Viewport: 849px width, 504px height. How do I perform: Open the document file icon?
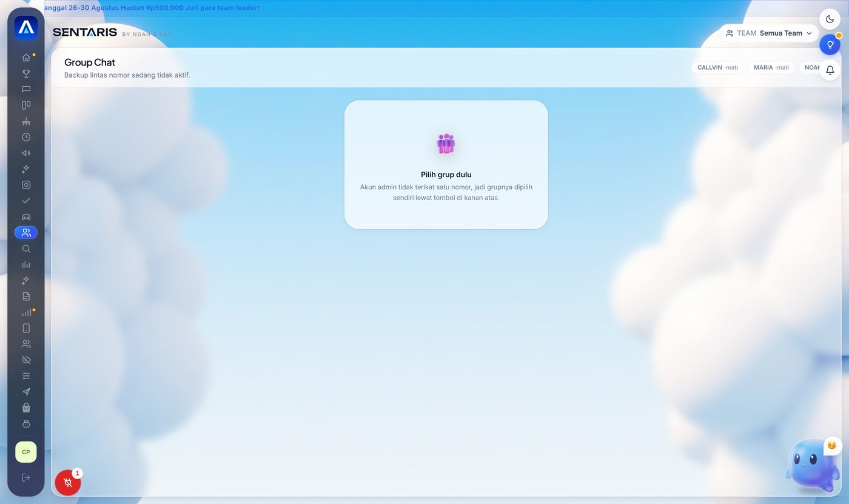pos(26,296)
